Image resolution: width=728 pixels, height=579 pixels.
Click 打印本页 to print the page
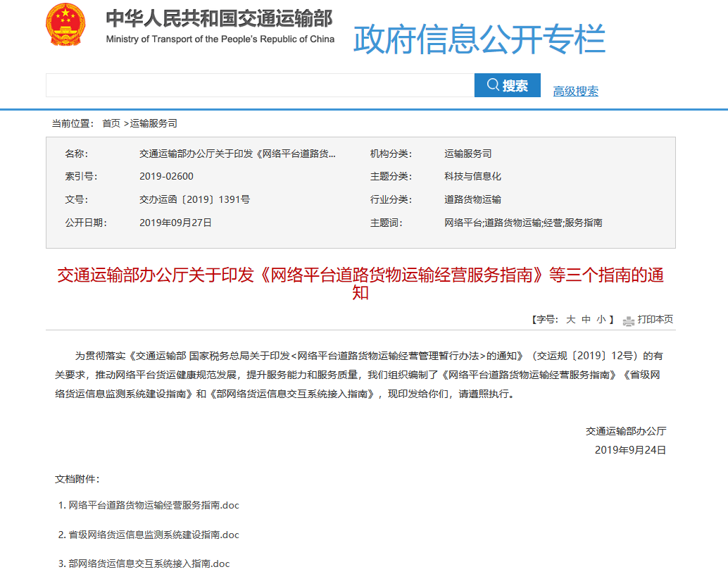(x=656, y=319)
